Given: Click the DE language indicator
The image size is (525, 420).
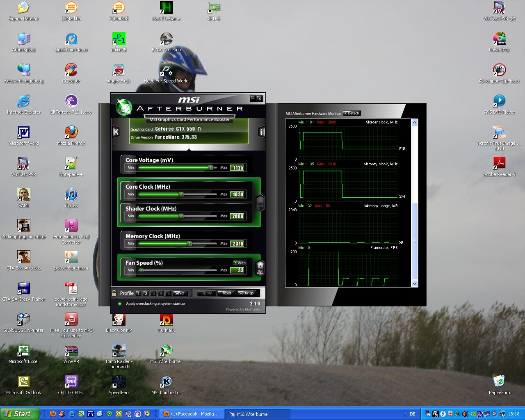Looking at the screenshot, I should (413, 414).
